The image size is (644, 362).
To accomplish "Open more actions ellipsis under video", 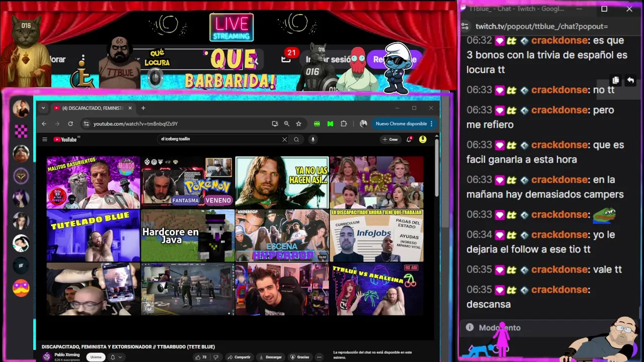I will 319,357.
